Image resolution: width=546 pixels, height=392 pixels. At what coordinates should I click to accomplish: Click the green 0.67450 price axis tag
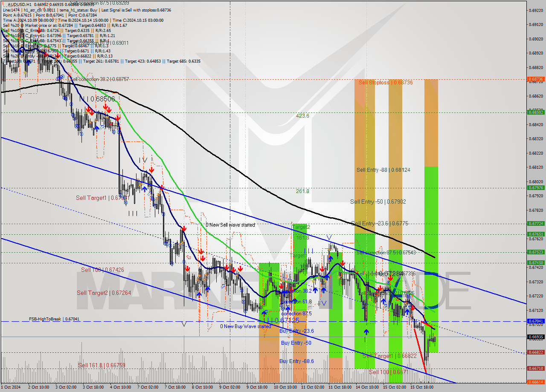pyautogui.click(x=536, y=262)
